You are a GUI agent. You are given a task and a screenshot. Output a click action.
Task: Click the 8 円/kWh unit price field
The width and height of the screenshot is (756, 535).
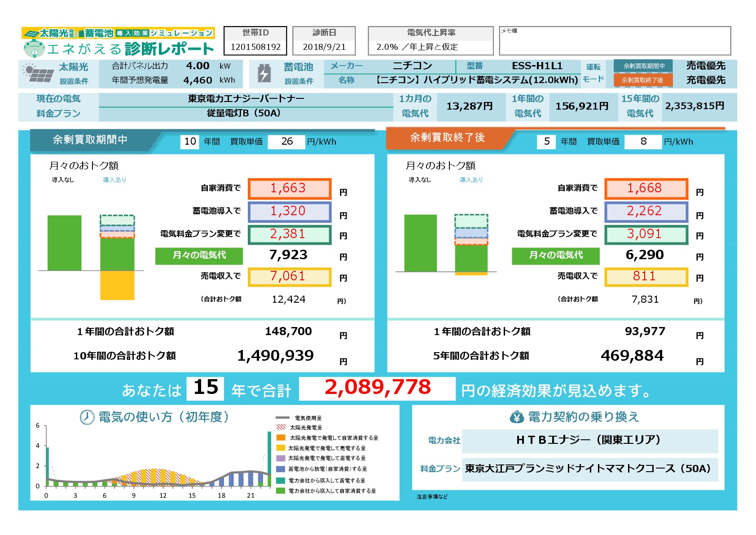[643, 141]
